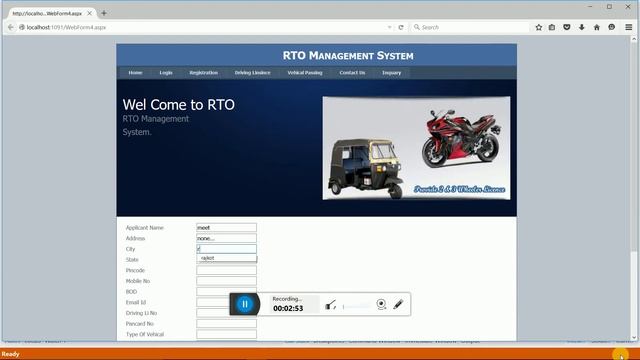Open the Contact Us menu item
Image resolution: width=640 pixels, height=360 pixels.
352,73
